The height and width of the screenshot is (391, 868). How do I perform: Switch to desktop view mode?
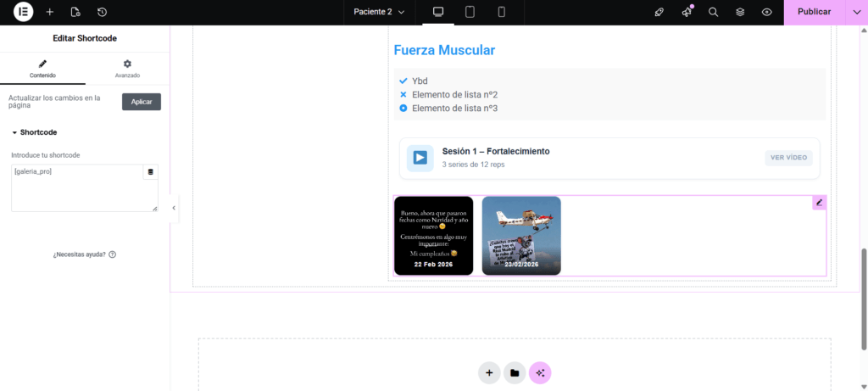438,12
